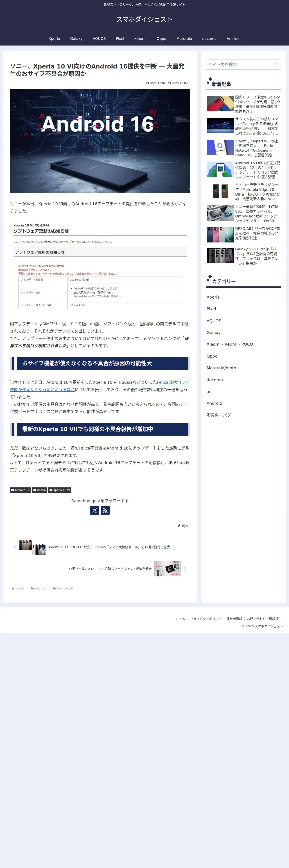Viewport: 289px width, 868px height.
Task: Open the LYTIA 901 sensor article thumbnail
Action: pyautogui.click(x=220, y=213)
